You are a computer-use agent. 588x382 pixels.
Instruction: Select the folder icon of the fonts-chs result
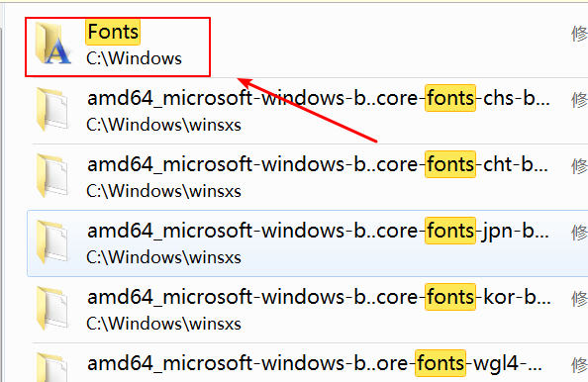[52, 109]
